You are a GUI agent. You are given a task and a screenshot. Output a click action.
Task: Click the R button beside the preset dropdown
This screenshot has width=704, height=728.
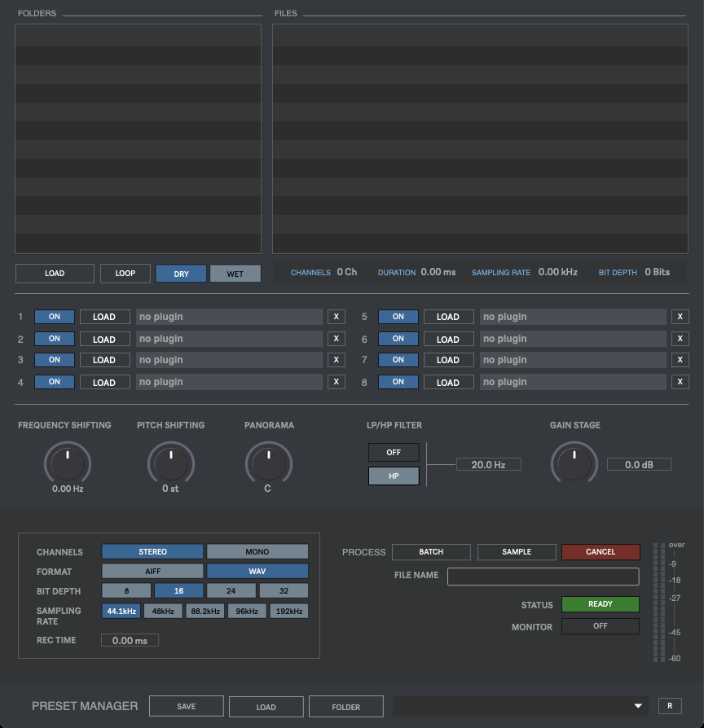[681, 706]
